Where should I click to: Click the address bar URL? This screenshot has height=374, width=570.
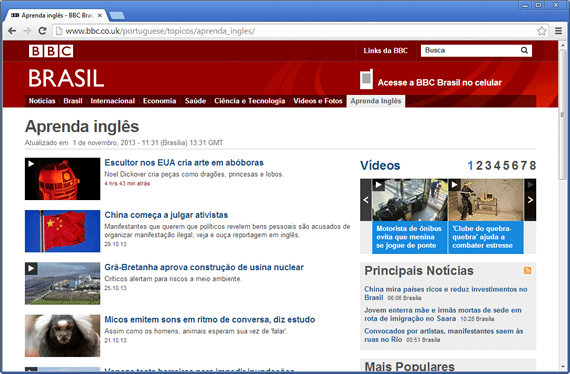(x=160, y=31)
